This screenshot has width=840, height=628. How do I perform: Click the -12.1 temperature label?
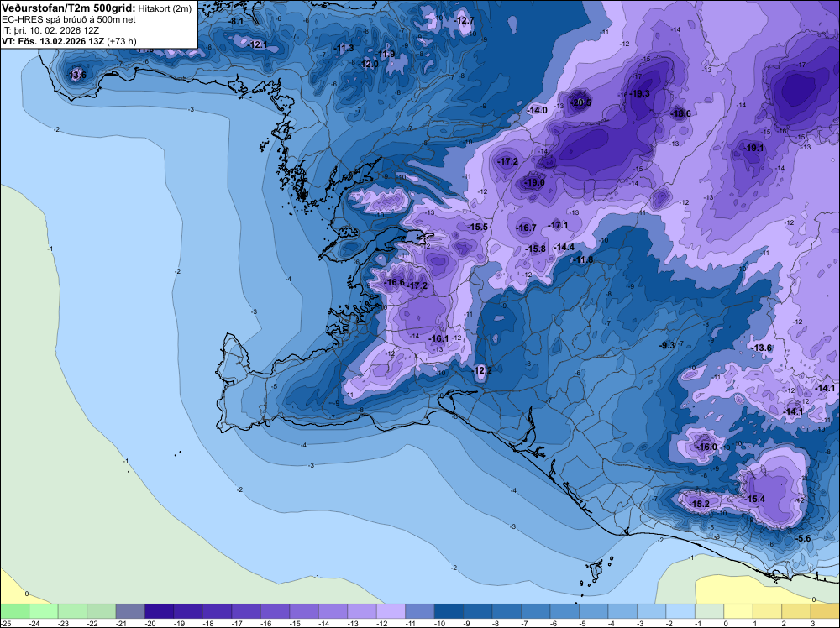[258, 44]
